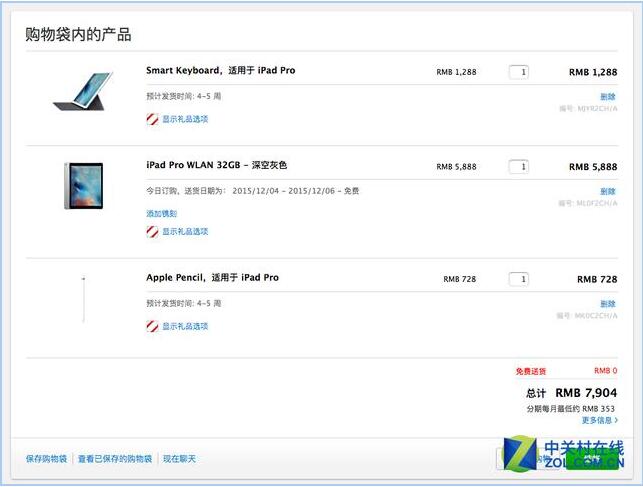The image size is (643, 487).
Task: Click Smart Keyboard 预计发货时间 4-5 周
Action: pos(184,96)
